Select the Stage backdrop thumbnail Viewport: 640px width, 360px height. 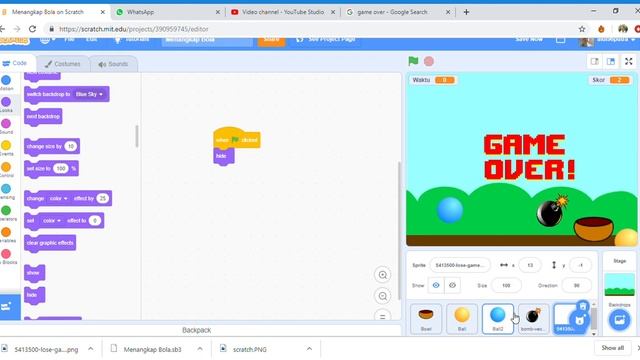619,284
